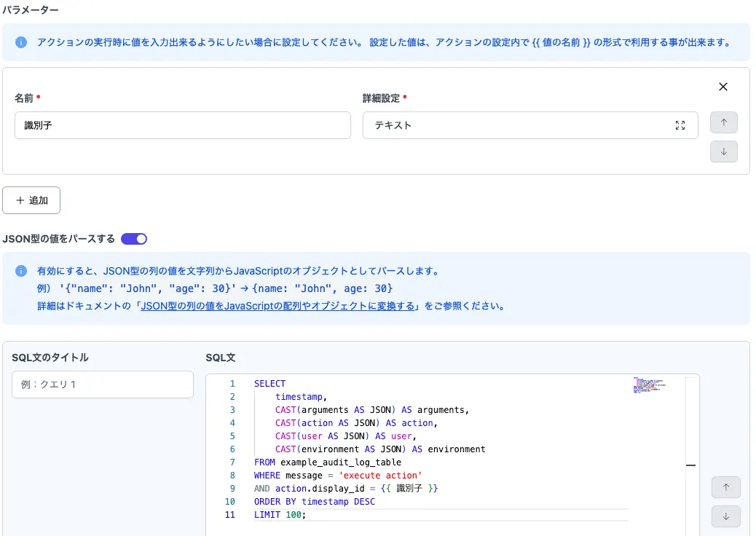Open the 詳細設定 テキスト selector
The width and height of the screenshot is (756, 536).
pos(530,125)
